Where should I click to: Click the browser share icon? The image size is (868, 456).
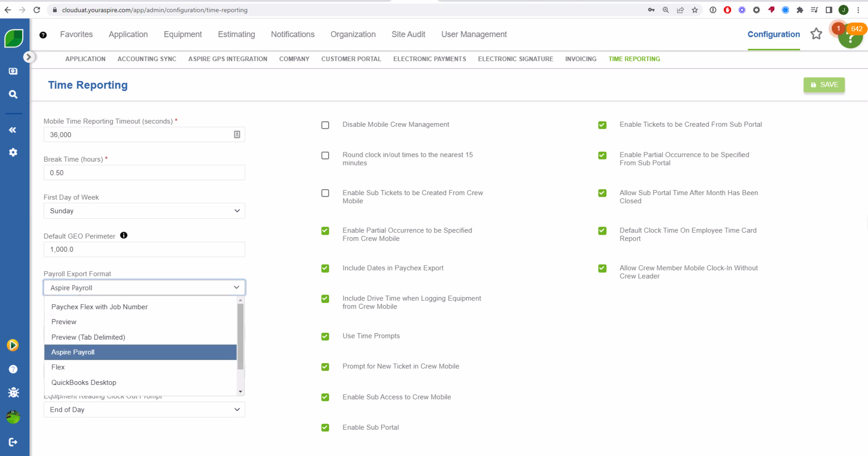[x=680, y=10]
